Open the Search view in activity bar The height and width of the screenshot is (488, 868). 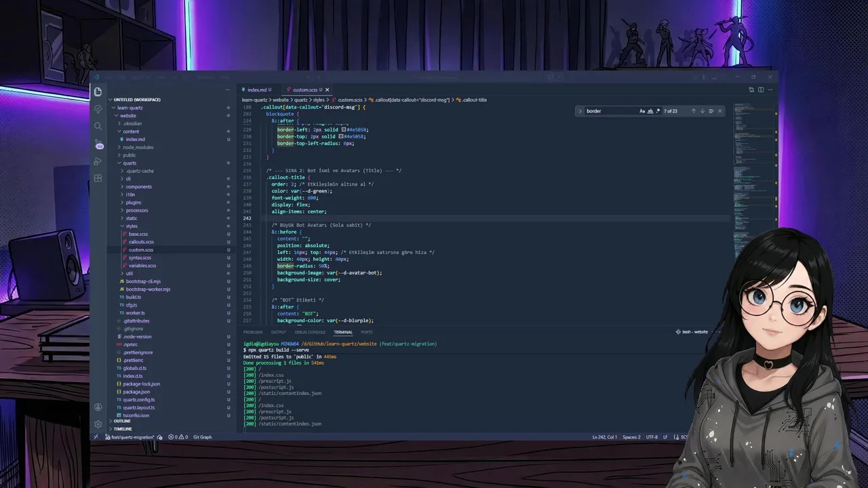click(98, 126)
